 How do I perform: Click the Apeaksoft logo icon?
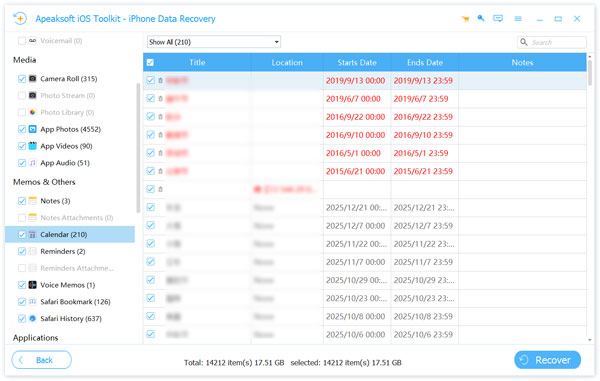click(x=20, y=18)
